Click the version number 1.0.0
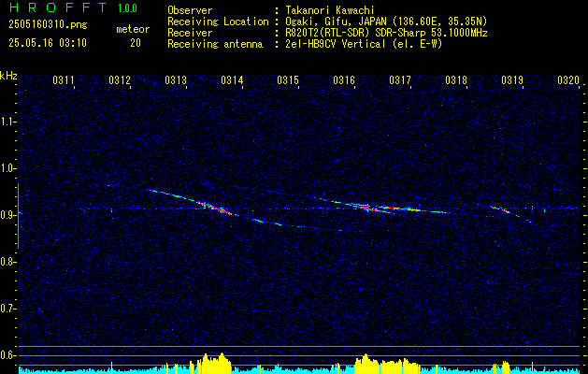588x374 pixels. tap(127, 8)
